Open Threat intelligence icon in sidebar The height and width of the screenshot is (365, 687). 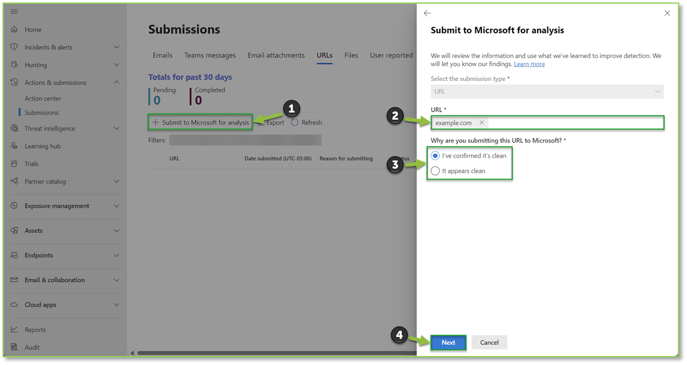point(14,128)
